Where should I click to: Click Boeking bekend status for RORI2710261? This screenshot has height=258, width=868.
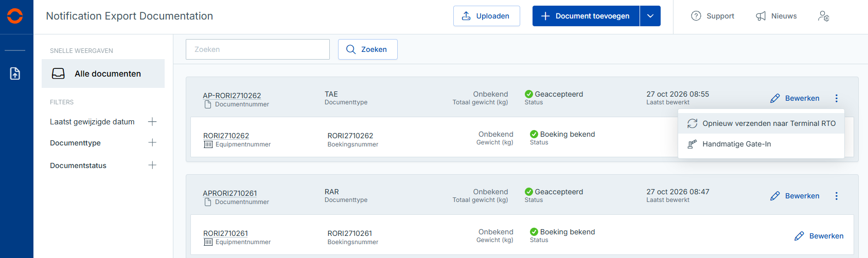pos(562,232)
